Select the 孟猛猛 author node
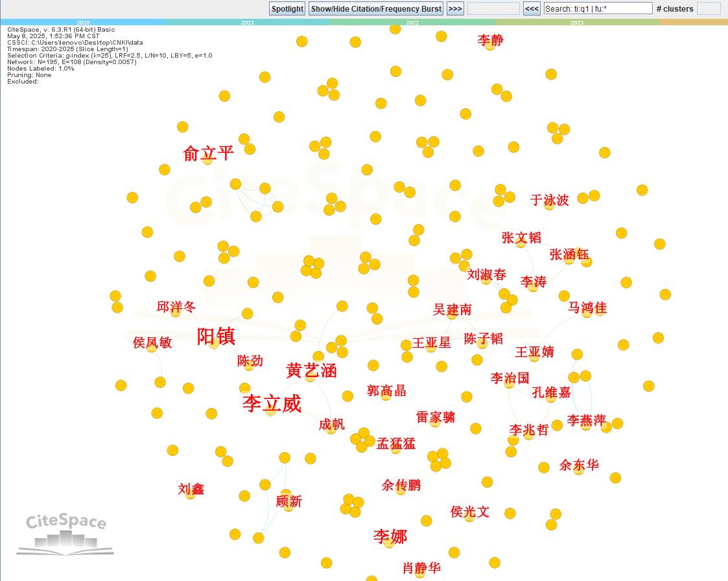 pos(395,444)
